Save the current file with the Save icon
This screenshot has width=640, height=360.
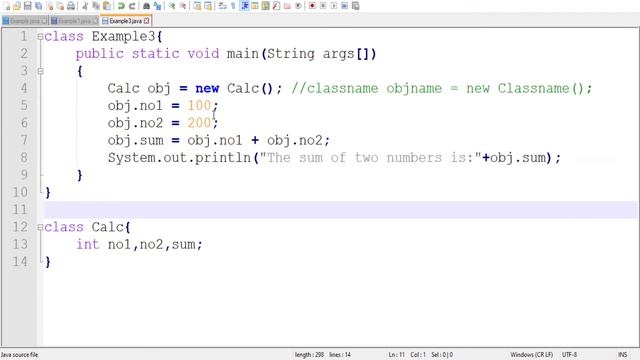coord(28,6)
